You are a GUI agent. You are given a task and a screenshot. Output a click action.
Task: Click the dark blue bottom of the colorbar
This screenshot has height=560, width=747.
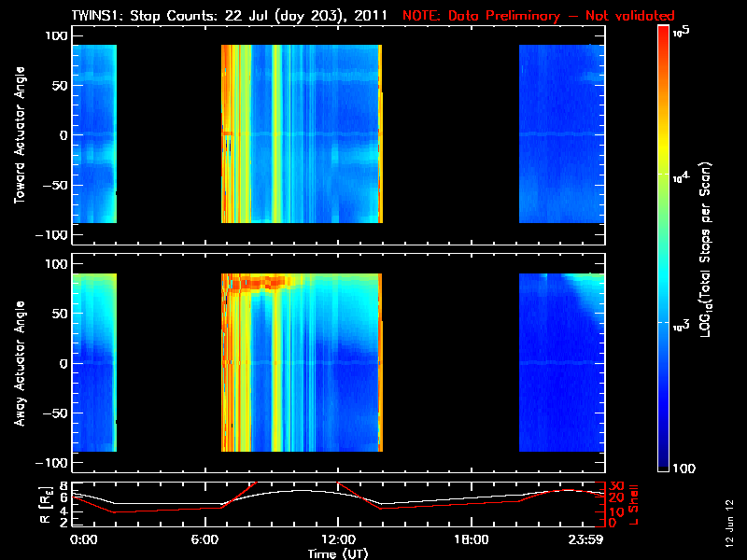pos(663,464)
